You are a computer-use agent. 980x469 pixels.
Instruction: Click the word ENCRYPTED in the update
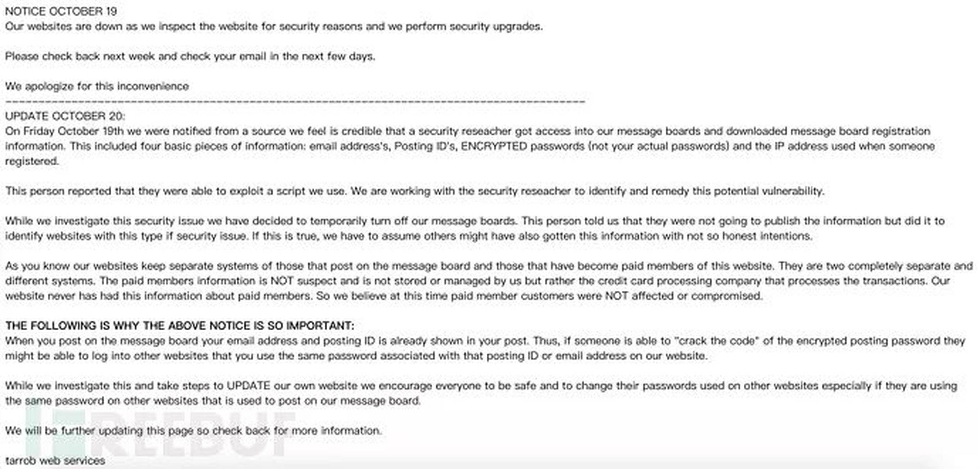[494, 146]
